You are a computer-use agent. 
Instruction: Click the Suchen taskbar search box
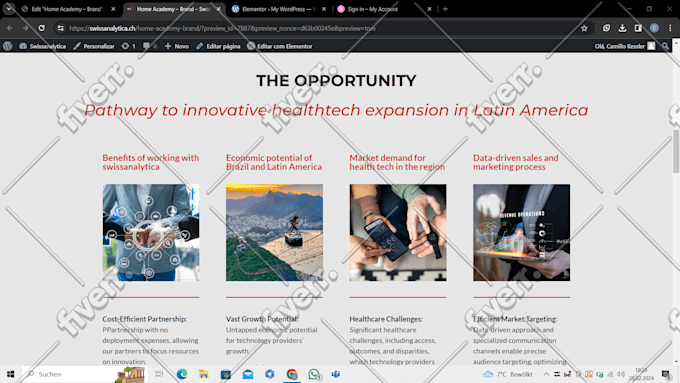point(85,374)
